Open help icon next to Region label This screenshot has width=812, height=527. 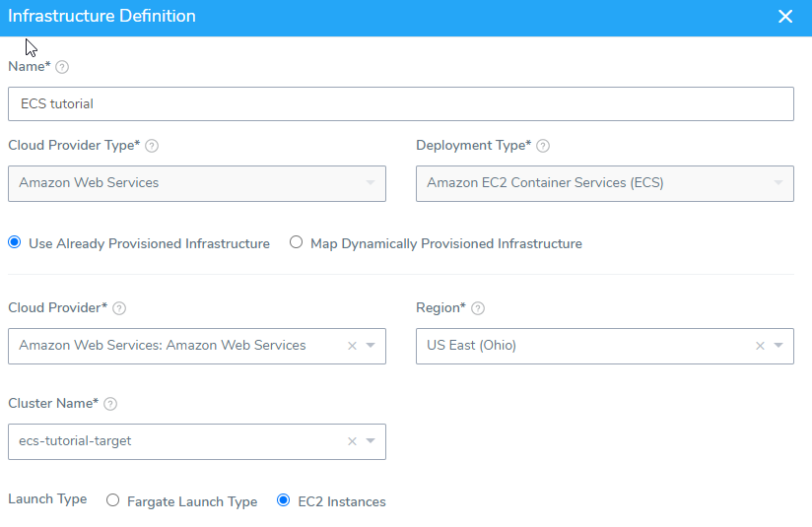[x=478, y=308]
